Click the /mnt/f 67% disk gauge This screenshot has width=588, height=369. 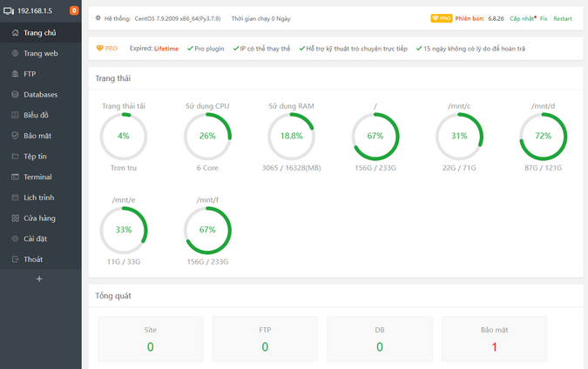[x=207, y=230]
